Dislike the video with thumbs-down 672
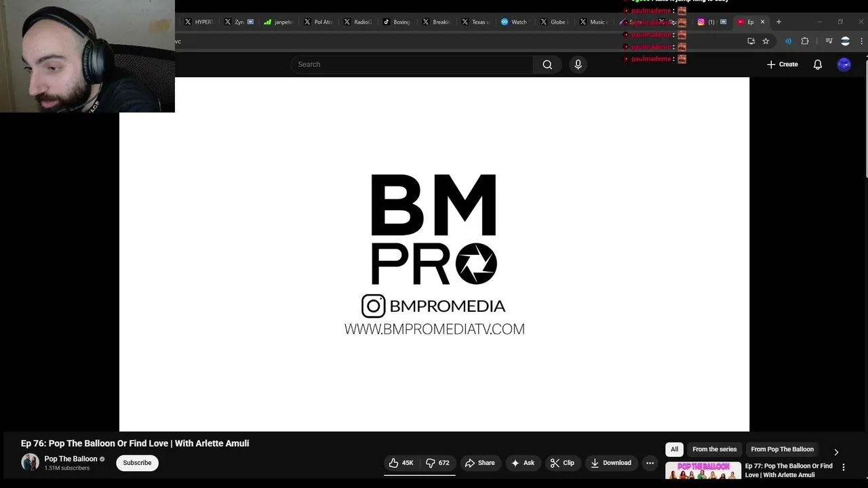This screenshot has height=488, width=868. click(437, 463)
